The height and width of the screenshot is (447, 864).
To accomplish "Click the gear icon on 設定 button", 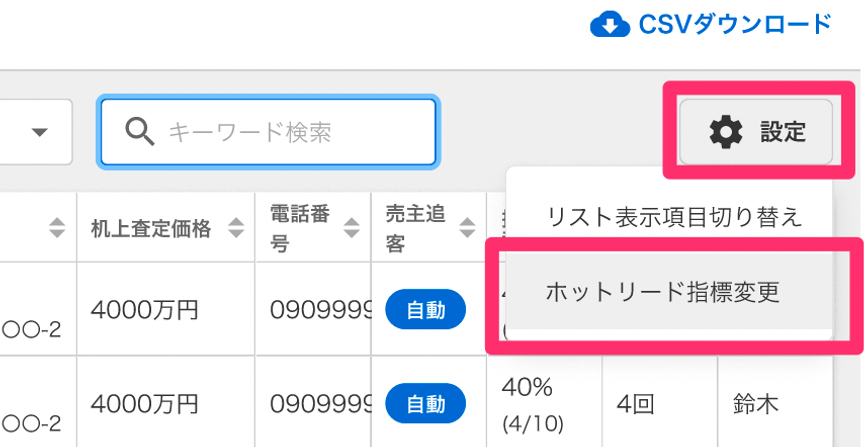I will point(726,131).
